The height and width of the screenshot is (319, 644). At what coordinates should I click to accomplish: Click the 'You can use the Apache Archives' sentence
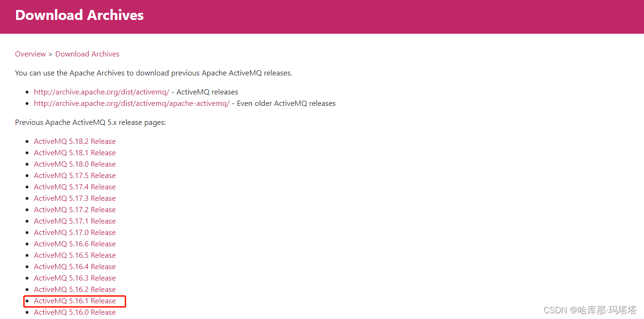(x=154, y=73)
